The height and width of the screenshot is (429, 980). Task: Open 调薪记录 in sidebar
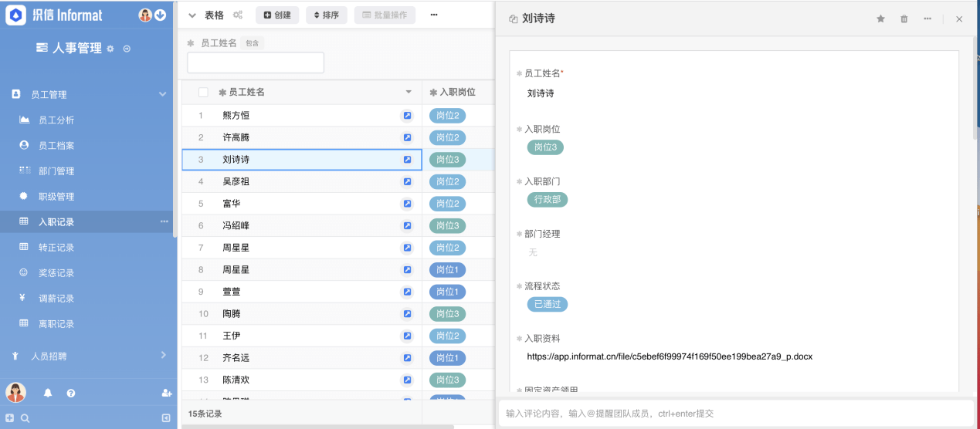point(56,299)
